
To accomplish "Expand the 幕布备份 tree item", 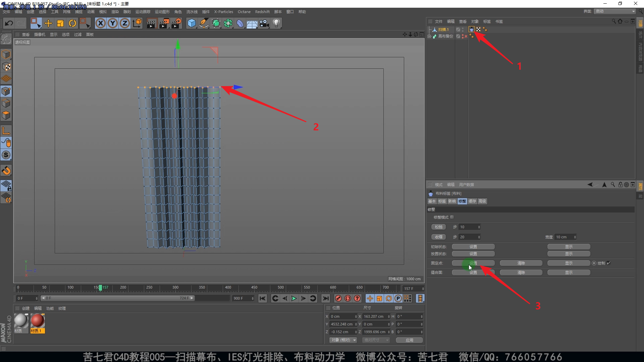I will tap(429, 36).
